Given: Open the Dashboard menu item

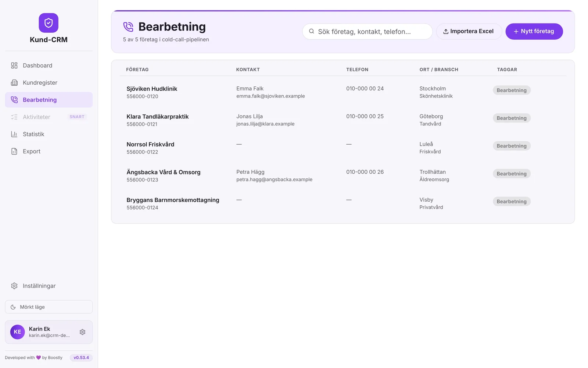Looking at the screenshot, I should [x=49, y=66].
